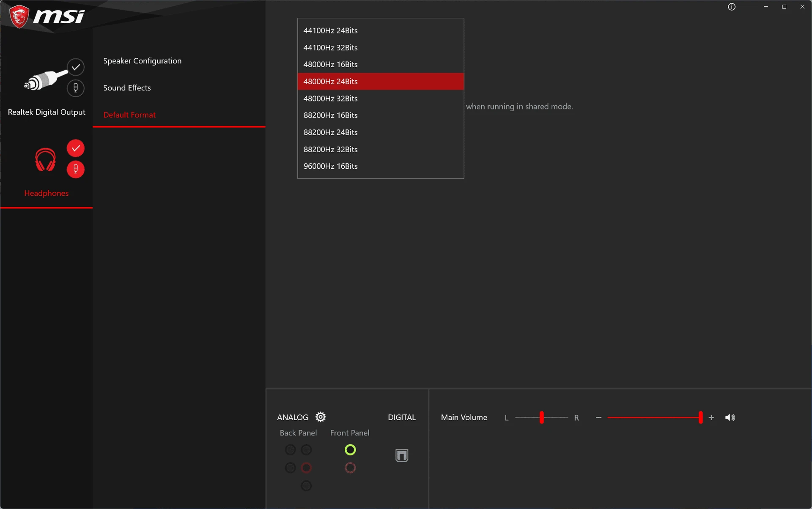Choose 48000Hz 32Bits format
Viewport: 812px width, 509px height.
381,99
